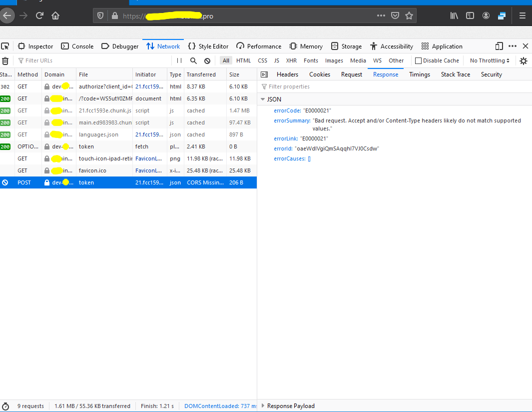Select the authorize?client_id 302 request
532x412 pixels.
point(128,86)
